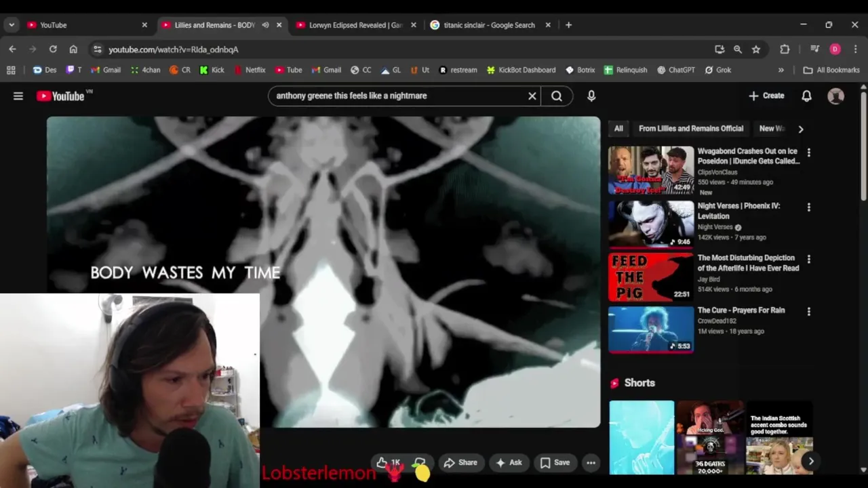Open the apps grid in bookmarks bar
The image size is (868, 488).
(x=11, y=70)
